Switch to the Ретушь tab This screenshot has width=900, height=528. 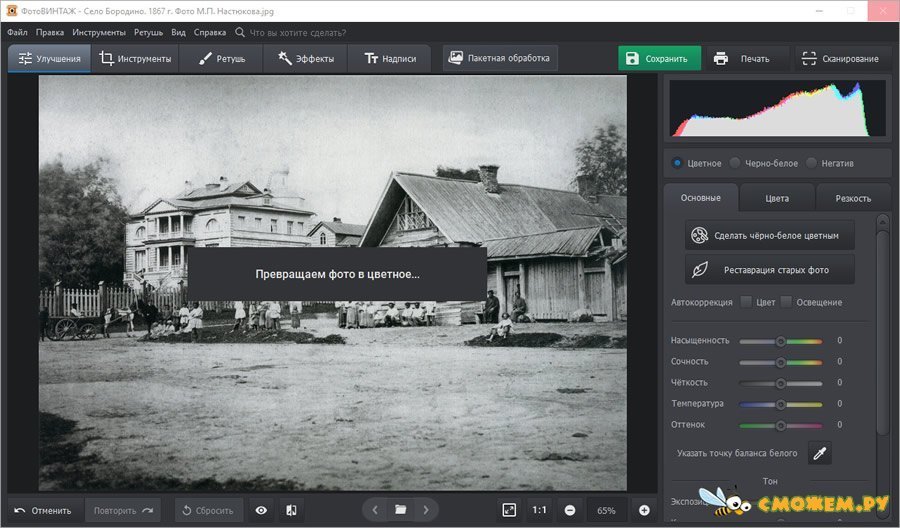pyautogui.click(x=221, y=59)
